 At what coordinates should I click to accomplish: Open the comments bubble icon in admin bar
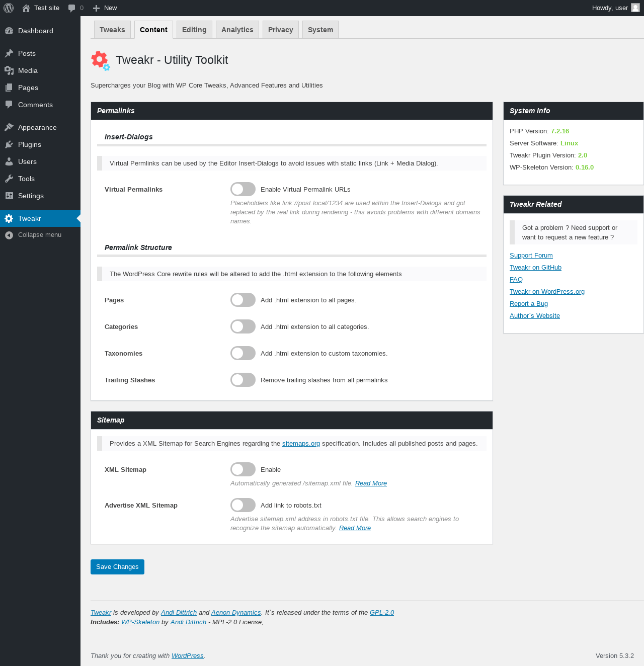point(72,8)
